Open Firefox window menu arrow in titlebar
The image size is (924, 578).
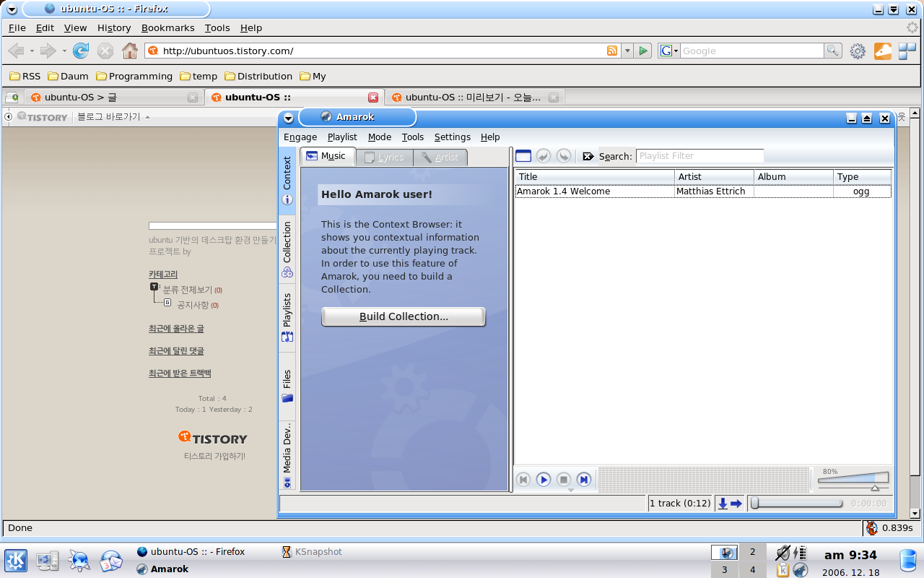click(11, 9)
